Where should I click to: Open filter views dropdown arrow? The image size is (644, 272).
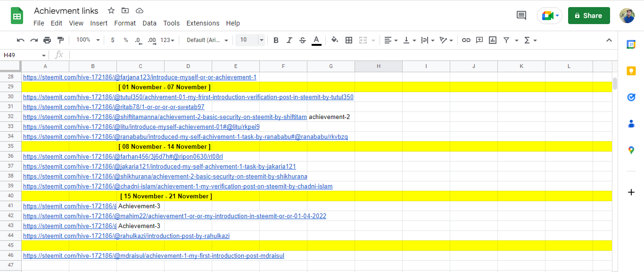517,40
